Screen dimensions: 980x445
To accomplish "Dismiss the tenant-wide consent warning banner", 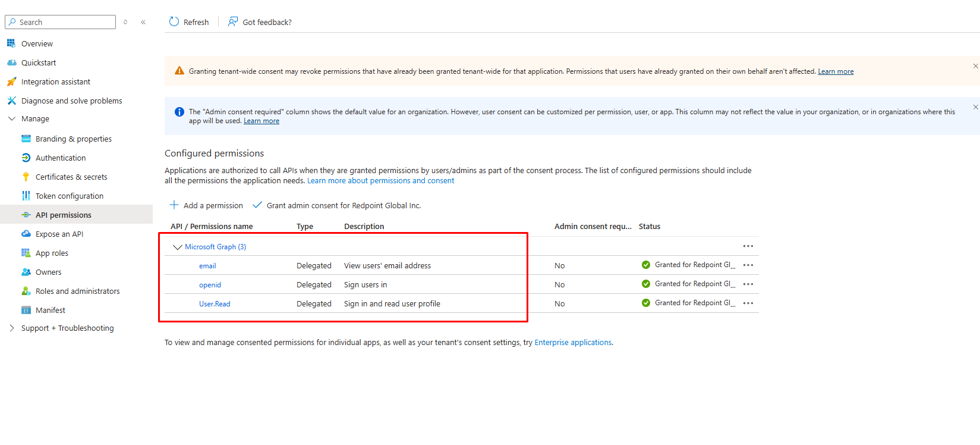I will [x=975, y=66].
